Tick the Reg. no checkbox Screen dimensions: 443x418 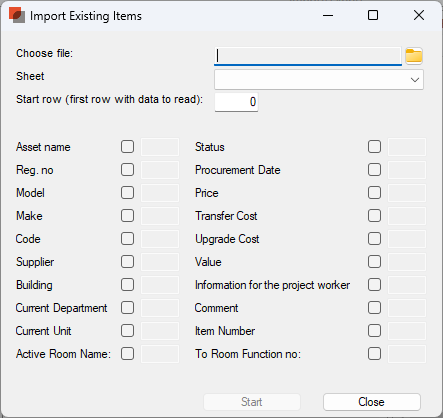click(x=127, y=170)
